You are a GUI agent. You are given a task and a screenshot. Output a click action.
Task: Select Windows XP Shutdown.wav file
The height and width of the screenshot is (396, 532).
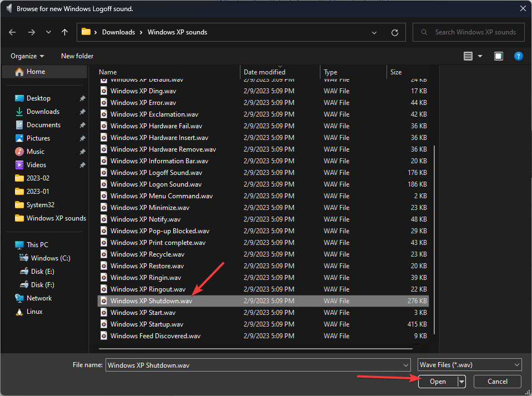pyautogui.click(x=263, y=300)
